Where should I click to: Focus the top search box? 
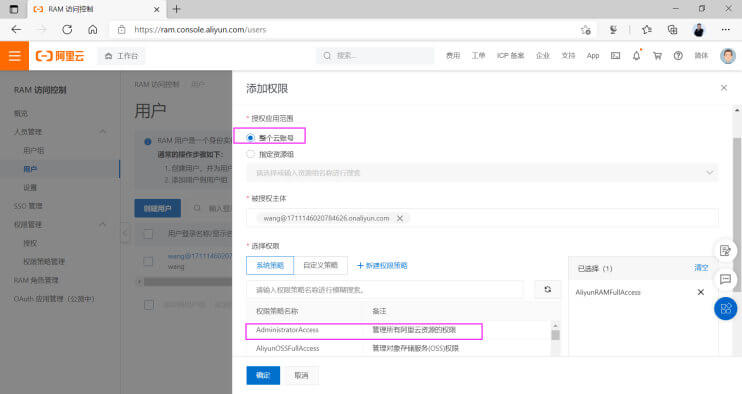(375, 56)
